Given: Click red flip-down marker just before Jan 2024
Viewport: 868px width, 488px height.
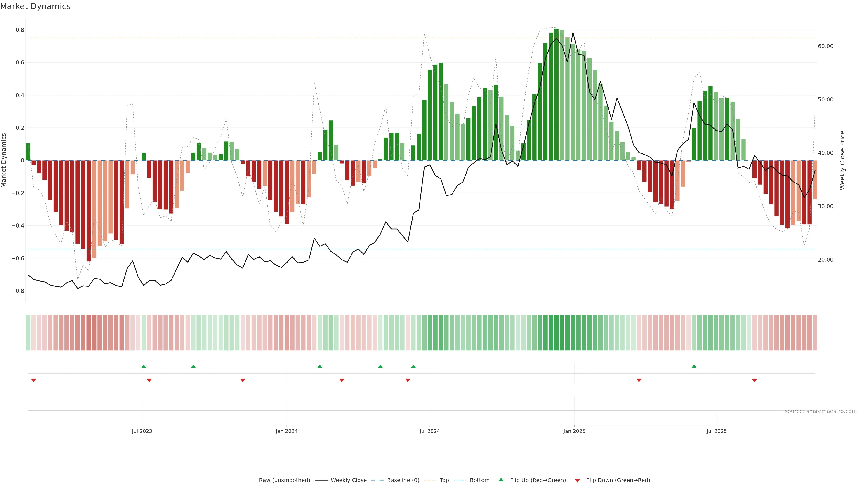Looking at the screenshot, I should coord(243,380).
